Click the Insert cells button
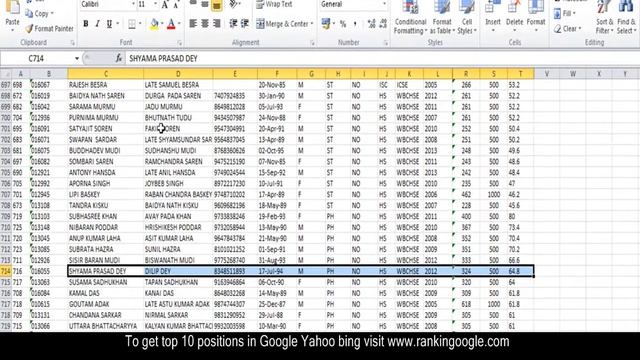Screen dimensions: 640x360 click(493, 17)
